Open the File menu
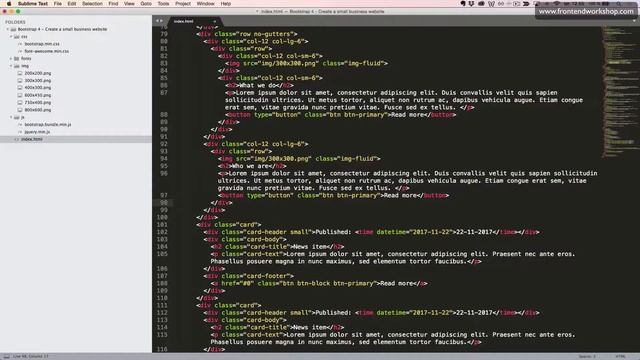This screenshot has height=360, width=640. (58, 3)
